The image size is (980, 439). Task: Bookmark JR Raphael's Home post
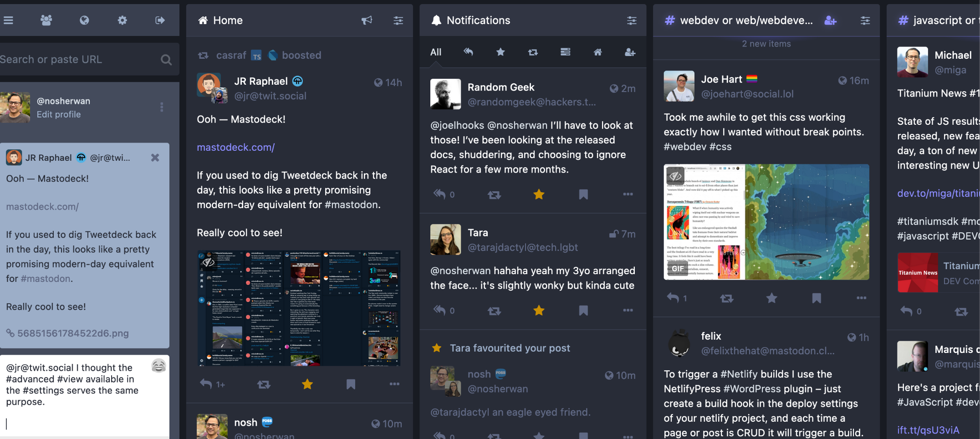click(351, 384)
